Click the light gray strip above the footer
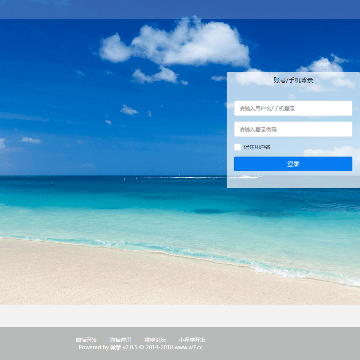Image resolution: width=360 pixels, height=360 pixels. click(x=180, y=316)
